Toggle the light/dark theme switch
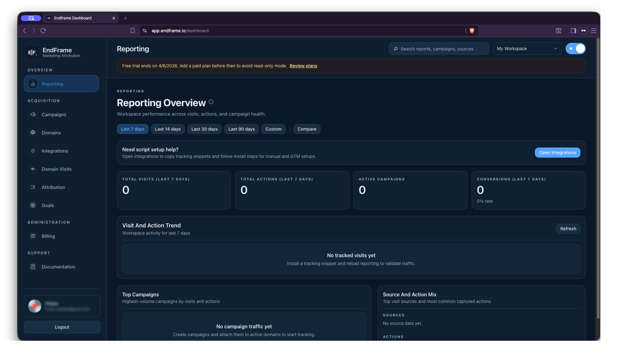The height and width of the screenshot is (364, 618). [x=575, y=49]
